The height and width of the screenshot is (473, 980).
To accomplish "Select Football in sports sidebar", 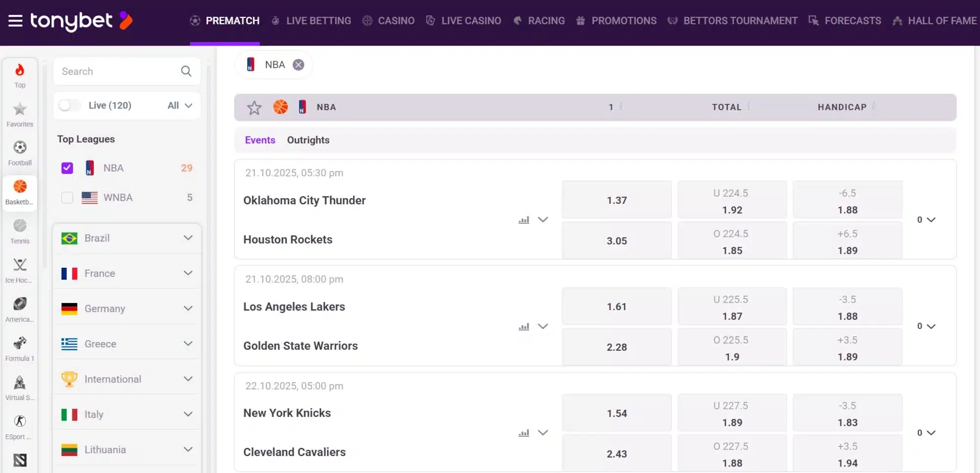I will click(x=20, y=153).
